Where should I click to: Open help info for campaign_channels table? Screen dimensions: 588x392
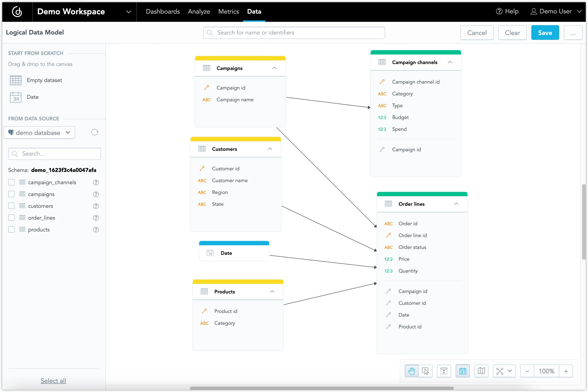click(96, 182)
